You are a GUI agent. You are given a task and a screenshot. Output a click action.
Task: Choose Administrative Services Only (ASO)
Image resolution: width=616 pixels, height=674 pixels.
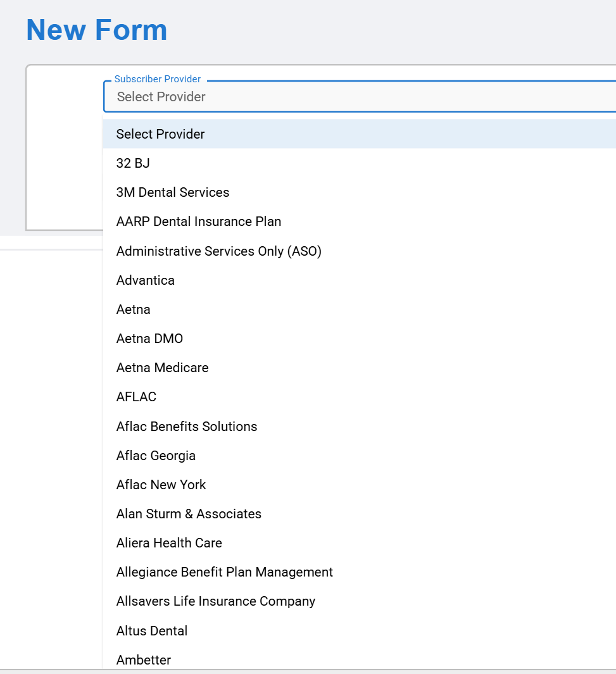click(219, 251)
